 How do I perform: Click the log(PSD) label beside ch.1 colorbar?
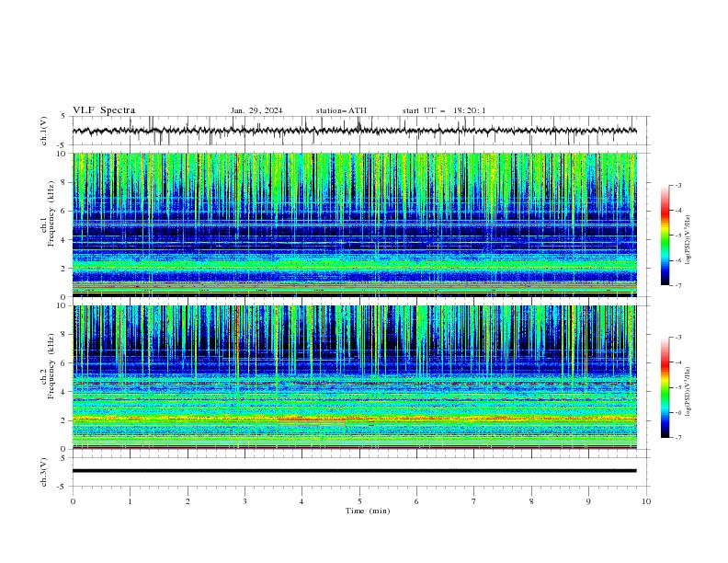(688, 240)
